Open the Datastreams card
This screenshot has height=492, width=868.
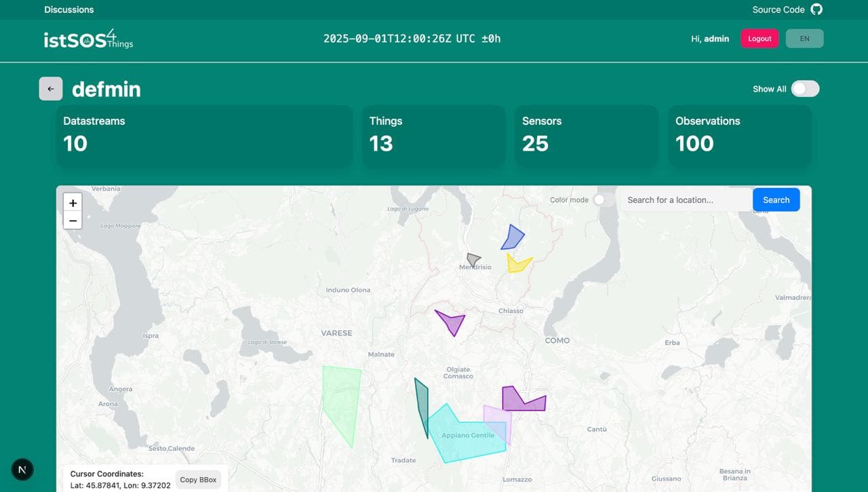[203, 136]
